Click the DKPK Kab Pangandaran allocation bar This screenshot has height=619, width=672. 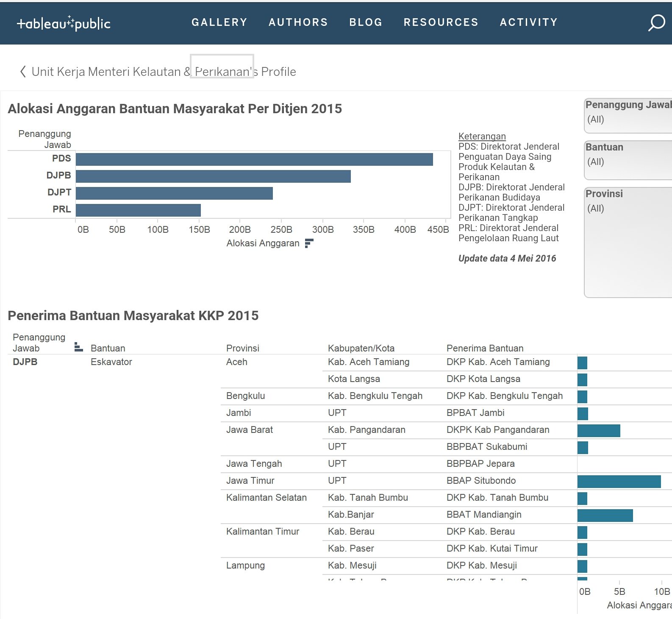[x=598, y=431]
